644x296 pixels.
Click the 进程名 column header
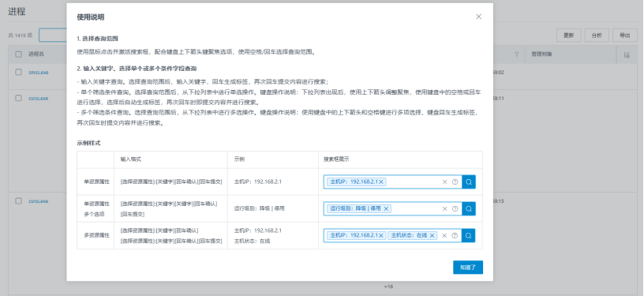[x=36, y=54]
